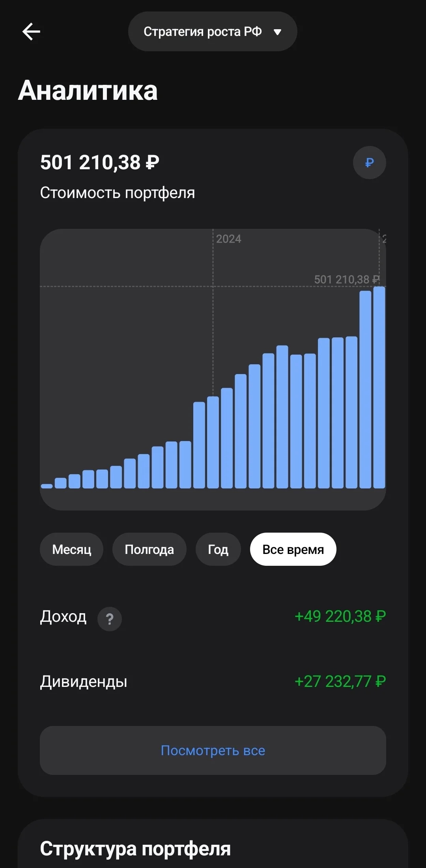Select the Все время period
This screenshot has width=426, height=868.
coord(293,549)
